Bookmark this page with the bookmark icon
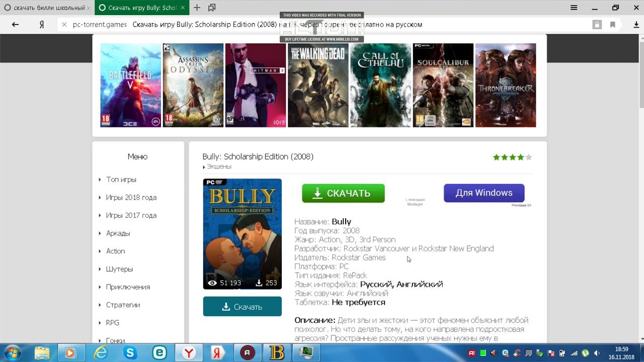The image size is (644, 362). (x=612, y=24)
